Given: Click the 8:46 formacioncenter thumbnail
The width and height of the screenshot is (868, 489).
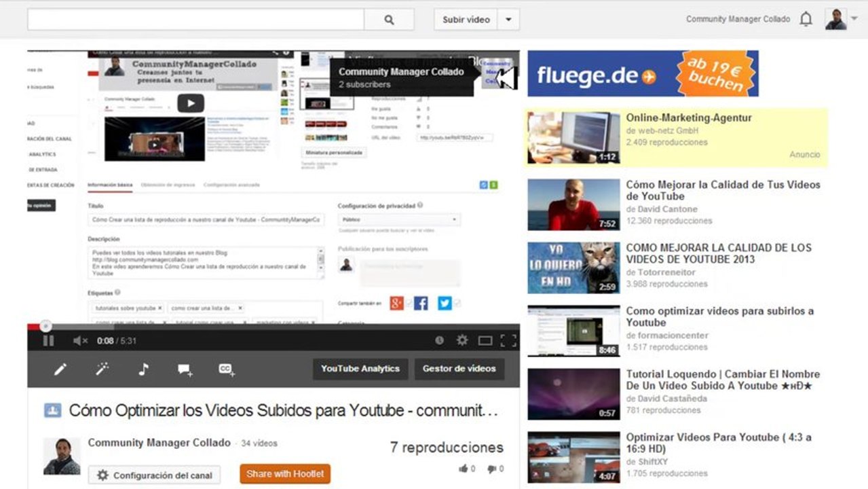Looking at the screenshot, I should click(x=573, y=331).
